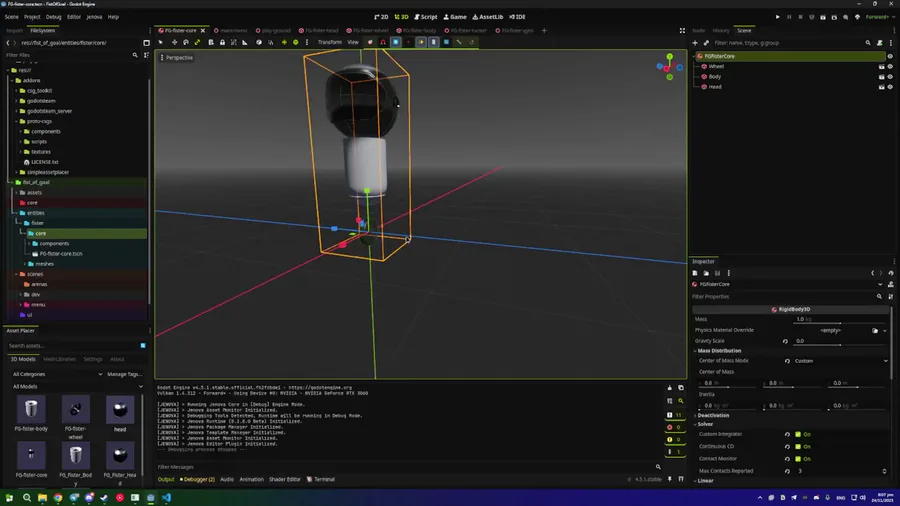The width and height of the screenshot is (900, 506).
Task: Switch to the Node dock tab
Action: (699, 30)
